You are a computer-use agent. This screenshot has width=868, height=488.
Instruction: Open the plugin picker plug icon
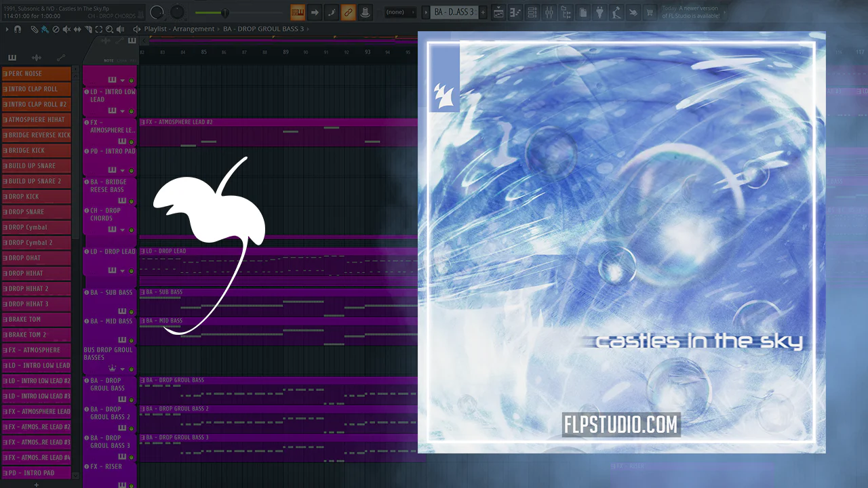pyautogui.click(x=600, y=12)
